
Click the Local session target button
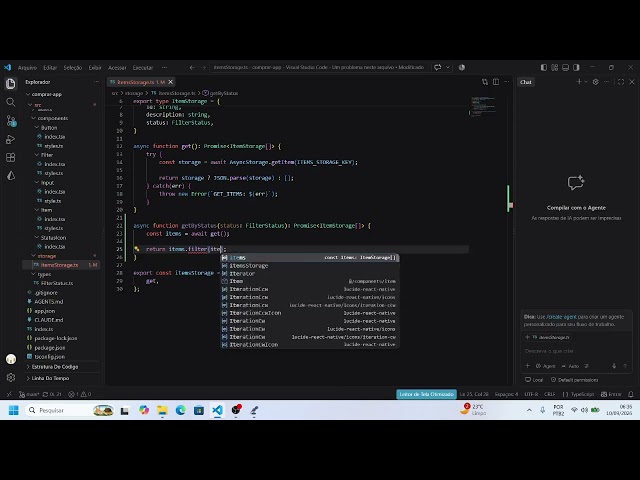(x=534, y=380)
